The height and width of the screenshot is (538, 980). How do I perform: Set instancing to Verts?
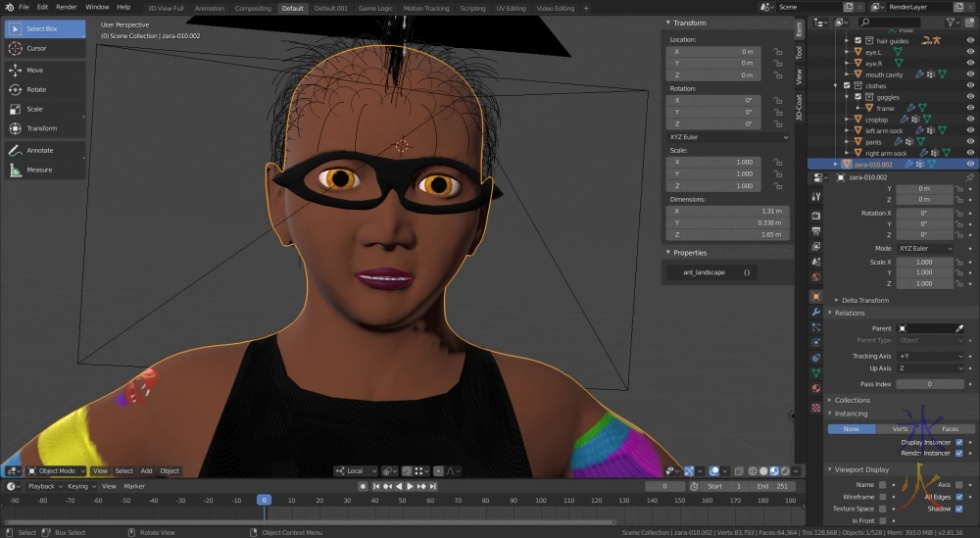(x=900, y=428)
